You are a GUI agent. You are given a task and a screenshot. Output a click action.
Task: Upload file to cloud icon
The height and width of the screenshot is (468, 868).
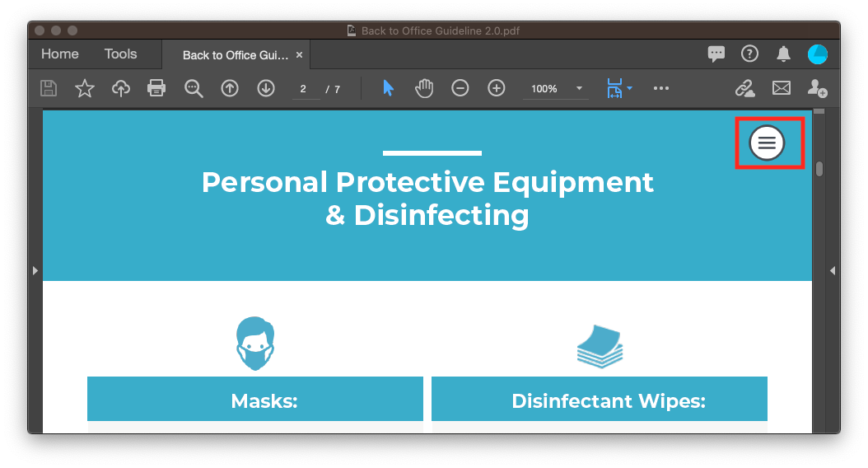[x=121, y=89]
